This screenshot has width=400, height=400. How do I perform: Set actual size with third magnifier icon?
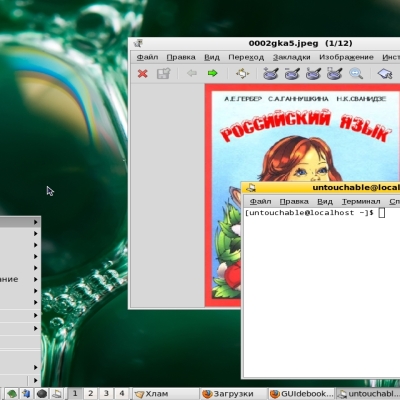pyautogui.click(x=313, y=73)
